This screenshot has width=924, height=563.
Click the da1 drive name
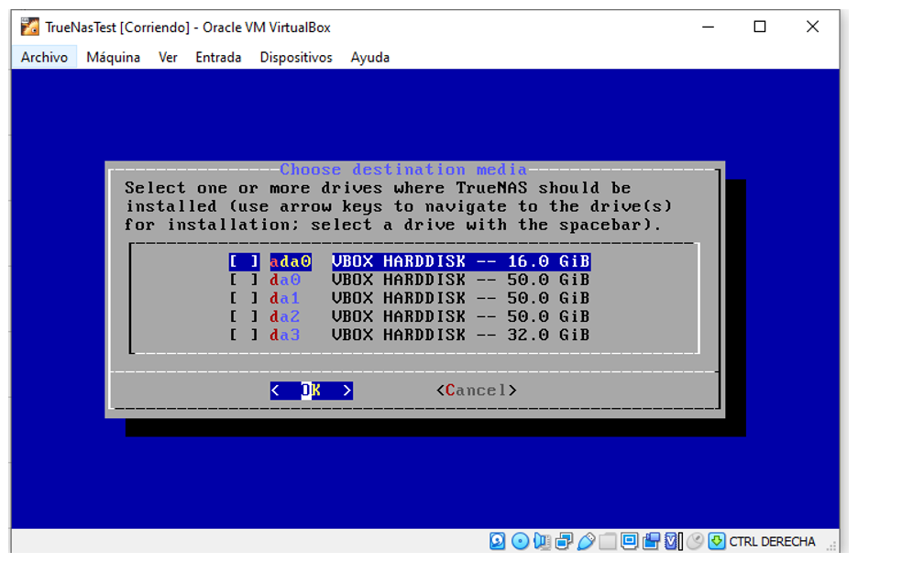tap(285, 298)
